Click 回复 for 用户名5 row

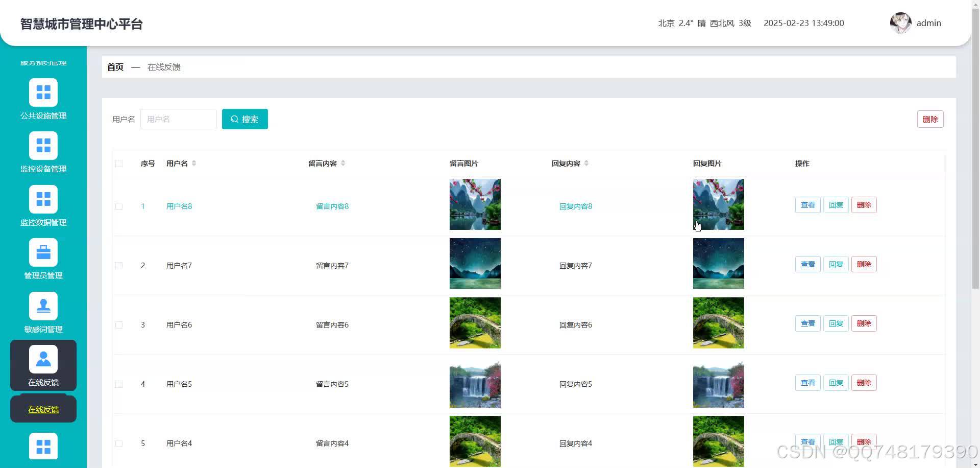[x=836, y=383]
